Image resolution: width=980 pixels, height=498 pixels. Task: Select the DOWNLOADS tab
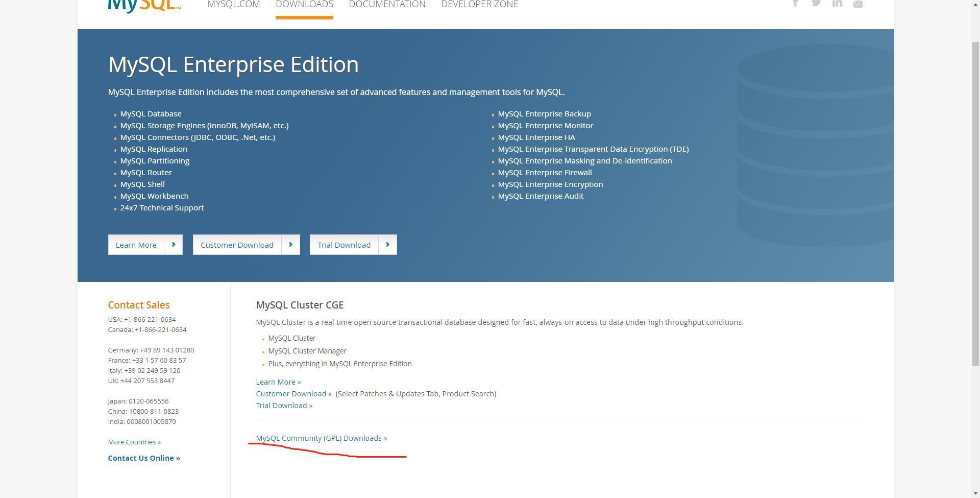click(304, 5)
